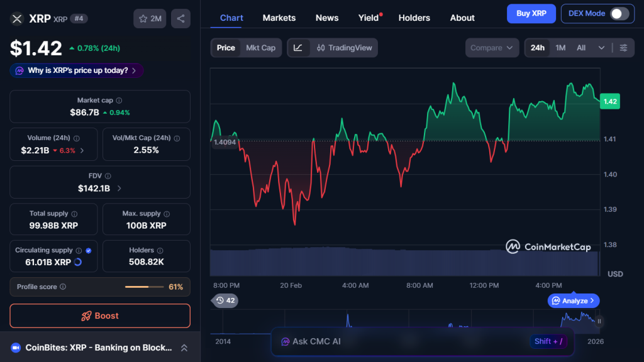The height and width of the screenshot is (362, 644).
Task: Click the share icon beside watchlist star
Action: (180, 19)
